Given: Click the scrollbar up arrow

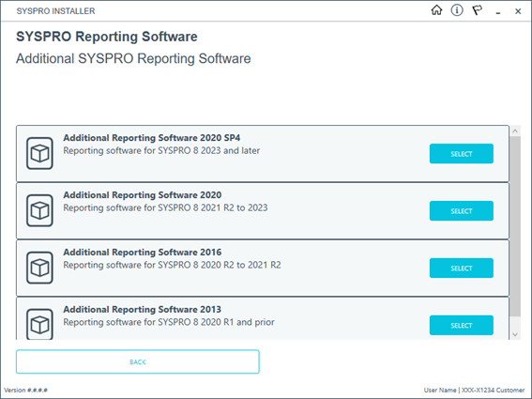Looking at the screenshot, I should 515,130.
